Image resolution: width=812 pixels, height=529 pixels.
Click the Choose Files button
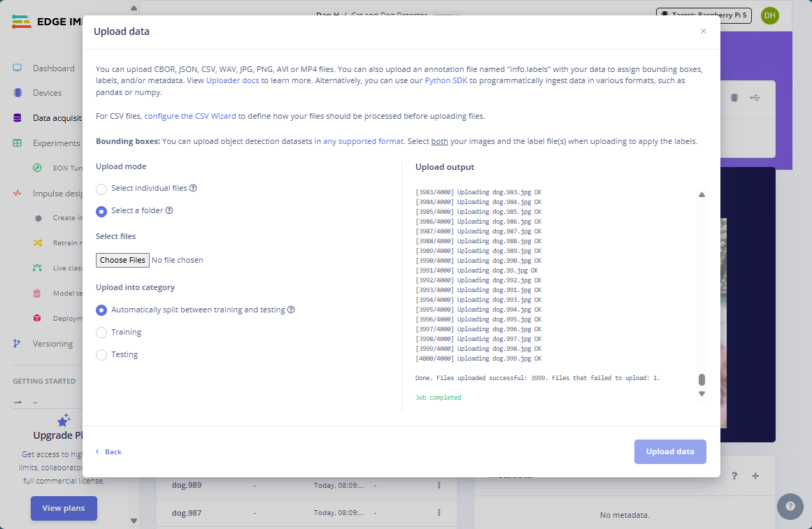coord(122,260)
